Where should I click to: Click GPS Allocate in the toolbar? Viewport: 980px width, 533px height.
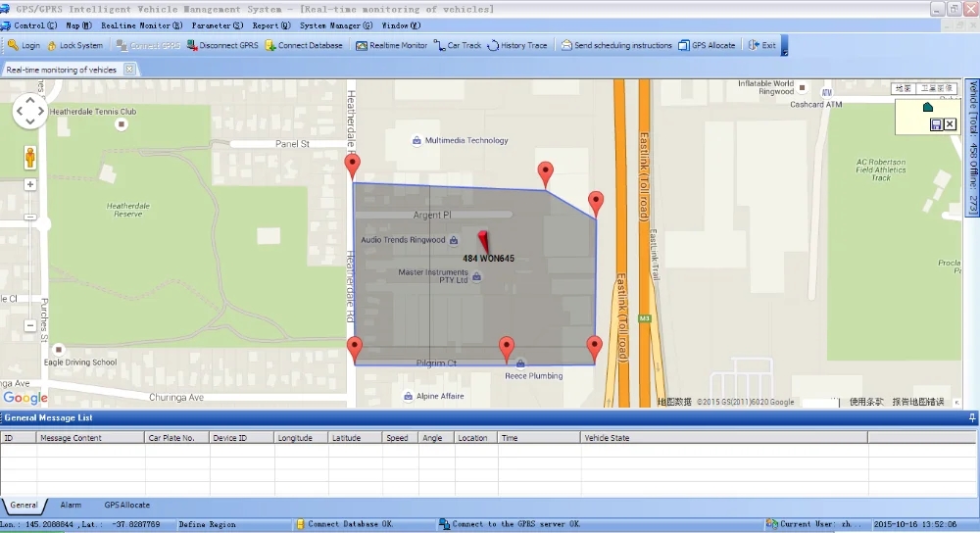[x=707, y=46]
